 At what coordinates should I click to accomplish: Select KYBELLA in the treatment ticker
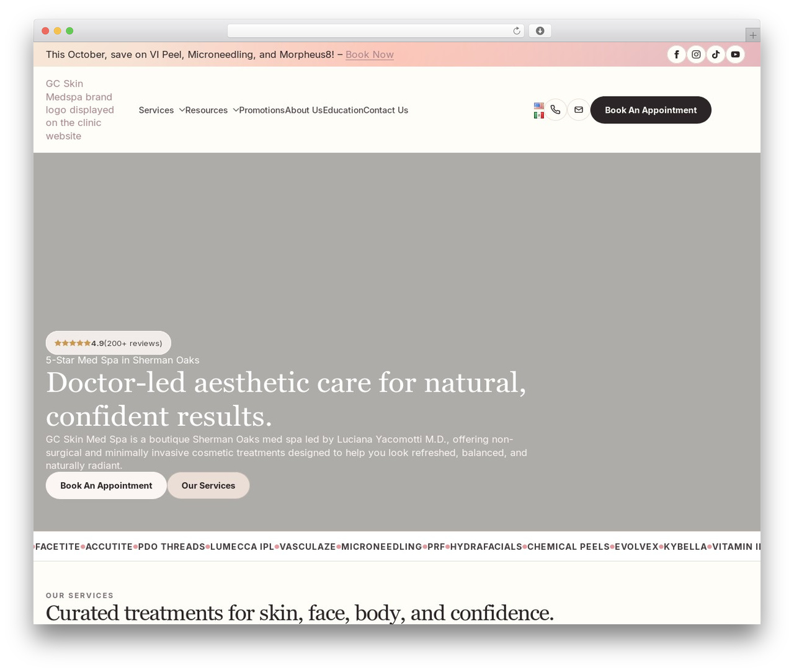pyautogui.click(x=685, y=547)
